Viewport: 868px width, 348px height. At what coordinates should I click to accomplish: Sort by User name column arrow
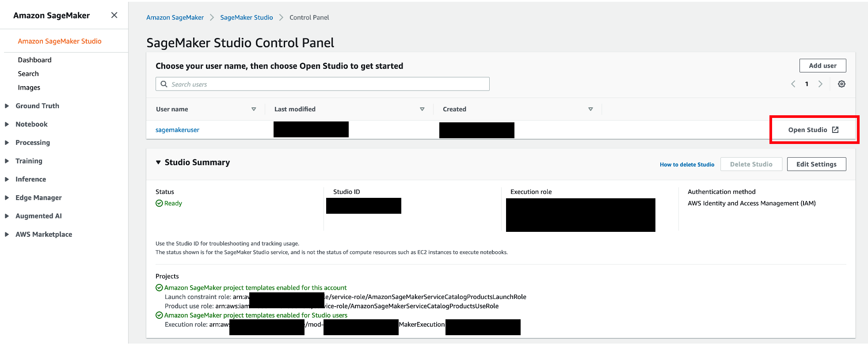coord(254,109)
